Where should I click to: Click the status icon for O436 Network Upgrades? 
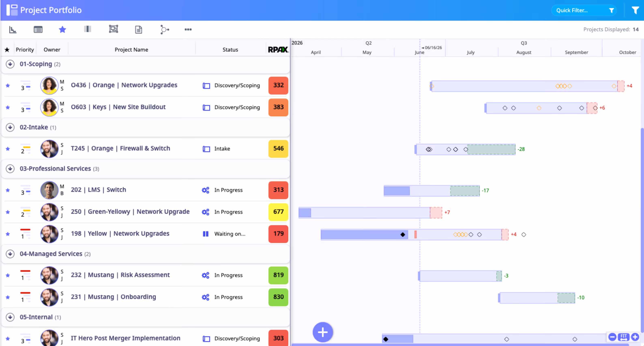pos(206,86)
